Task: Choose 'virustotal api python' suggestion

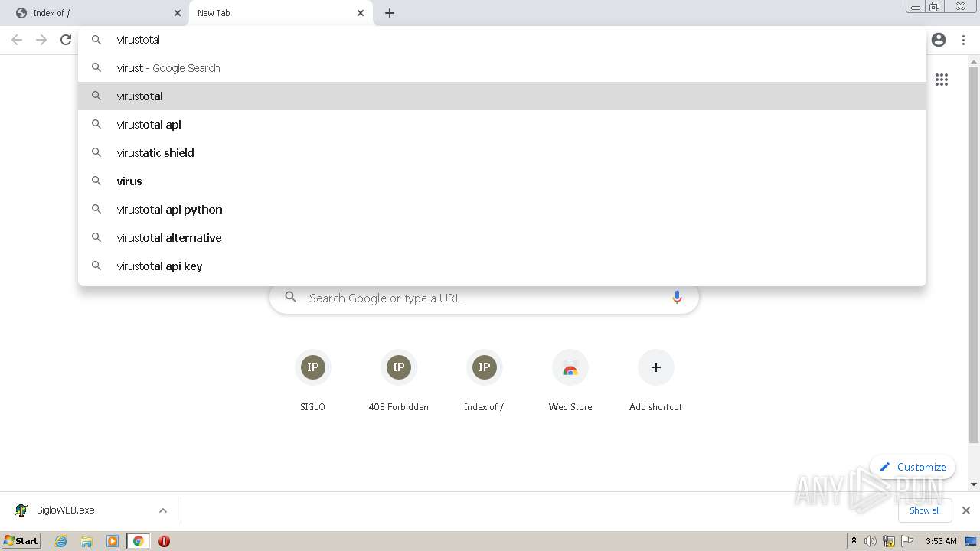Action: click(x=501, y=210)
